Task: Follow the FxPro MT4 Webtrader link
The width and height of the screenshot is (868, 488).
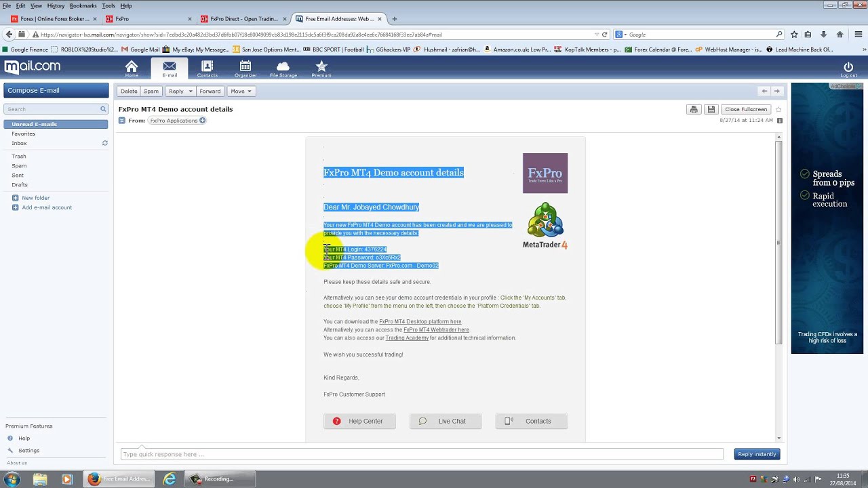Action: tap(436, 329)
